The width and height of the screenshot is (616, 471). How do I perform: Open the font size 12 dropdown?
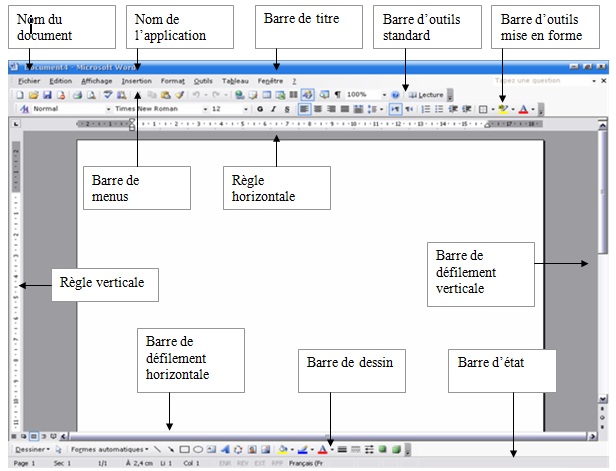[x=246, y=109]
